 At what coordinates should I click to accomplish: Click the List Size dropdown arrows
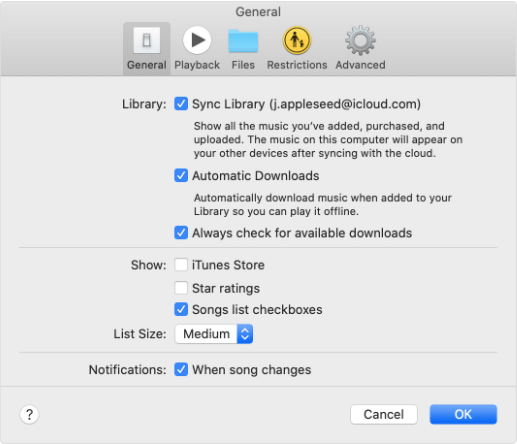(x=245, y=334)
